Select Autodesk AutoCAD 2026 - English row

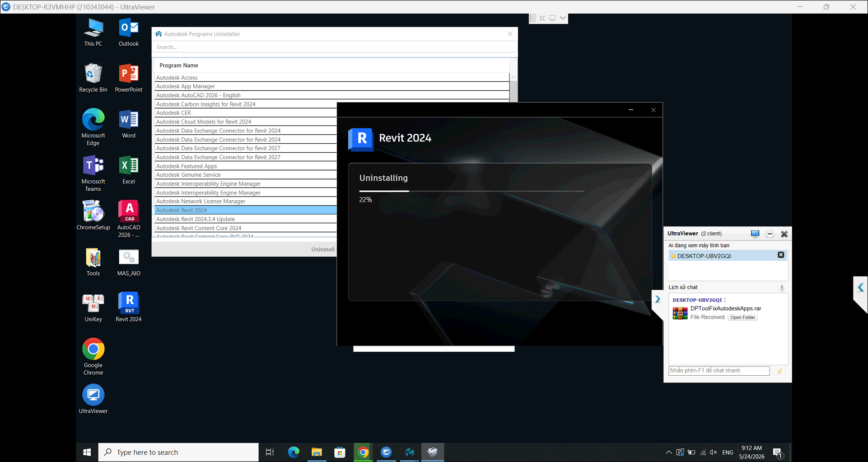tap(332, 95)
